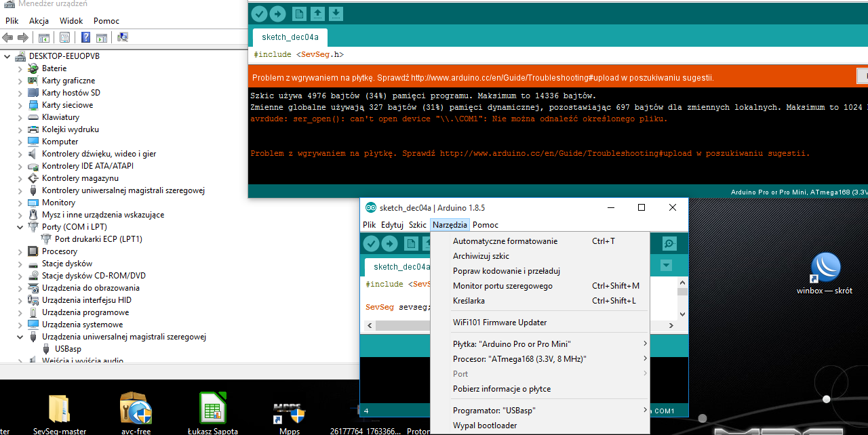Image resolution: width=868 pixels, height=435 pixels.
Task: Select Urządzenia interfejsu HID category
Action: pyautogui.click(x=86, y=300)
